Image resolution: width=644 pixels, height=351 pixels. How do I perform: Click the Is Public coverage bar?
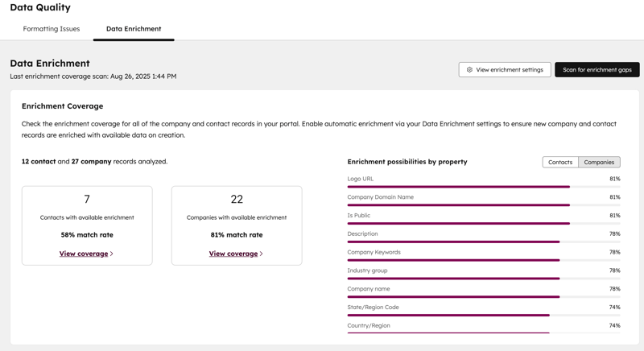point(483,224)
